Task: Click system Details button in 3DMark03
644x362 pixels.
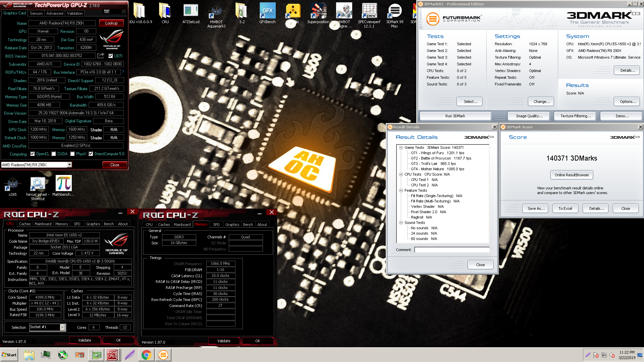Action: coord(627,70)
